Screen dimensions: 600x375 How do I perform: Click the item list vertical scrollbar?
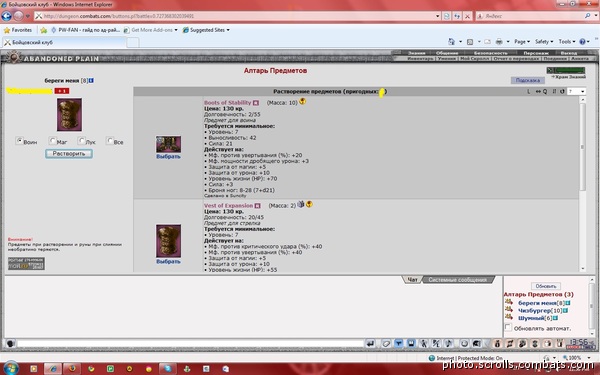tap(582, 184)
